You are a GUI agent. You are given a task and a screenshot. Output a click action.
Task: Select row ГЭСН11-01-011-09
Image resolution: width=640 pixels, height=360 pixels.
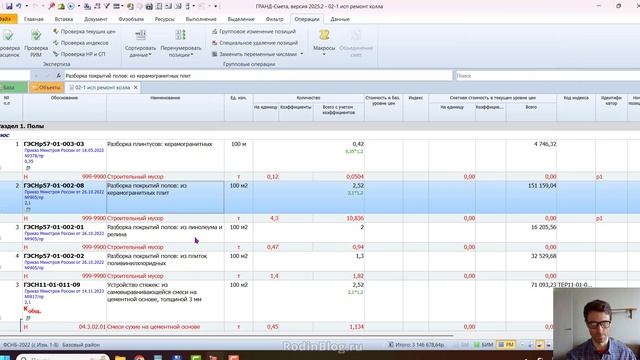tap(52, 285)
